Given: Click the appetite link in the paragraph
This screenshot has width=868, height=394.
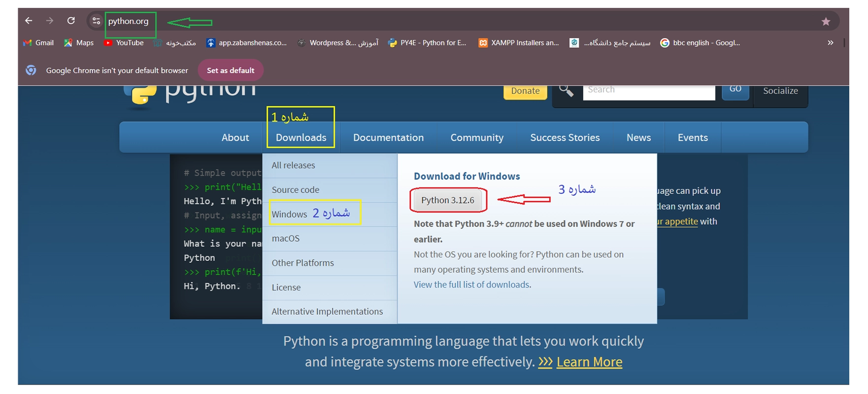Looking at the screenshot, I should tap(678, 222).
